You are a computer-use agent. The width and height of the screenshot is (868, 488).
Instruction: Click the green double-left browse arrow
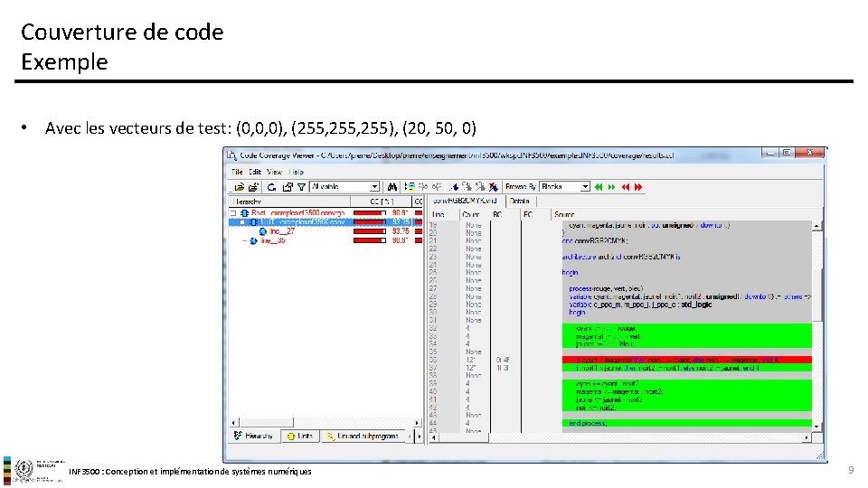click(x=599, y=187)
